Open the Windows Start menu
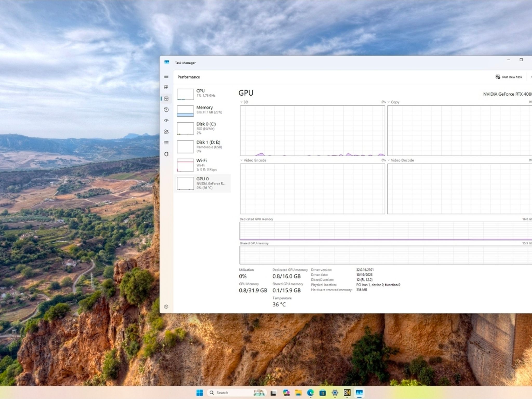 (x=199, y=393)
